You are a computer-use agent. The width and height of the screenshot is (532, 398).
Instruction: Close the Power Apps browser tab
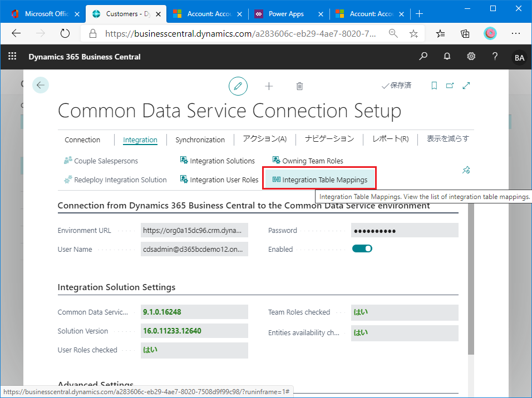321,14
